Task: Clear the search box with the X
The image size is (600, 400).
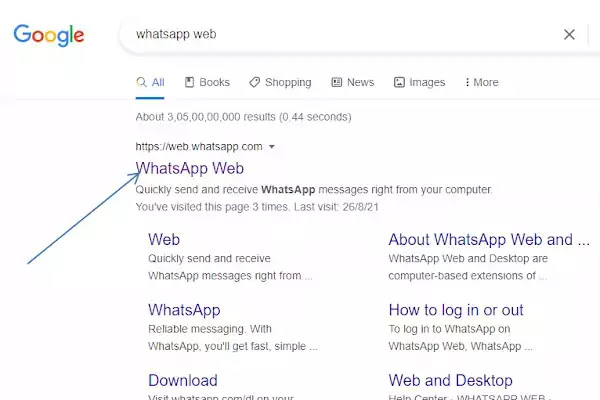Action: (x=569, y=34)
